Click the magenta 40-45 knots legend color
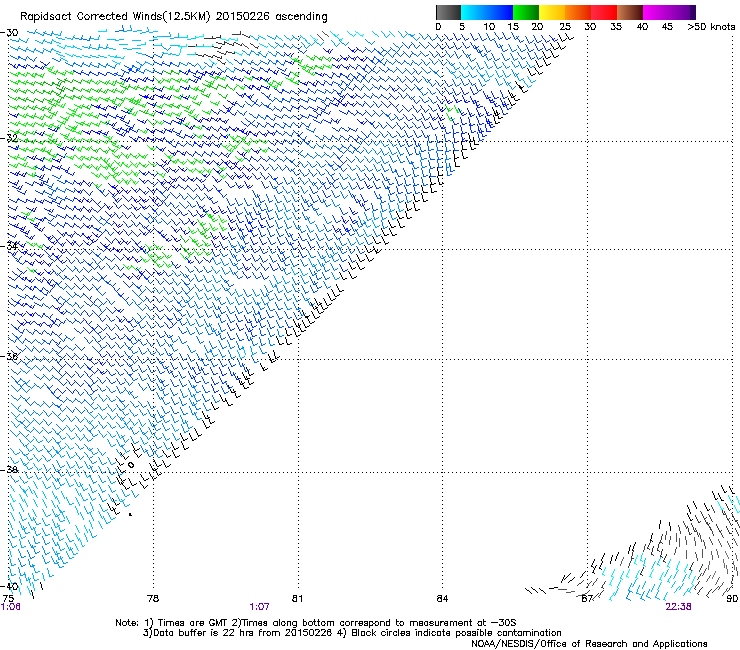Viewport: 740px width, 650px height. pos(656,12)
